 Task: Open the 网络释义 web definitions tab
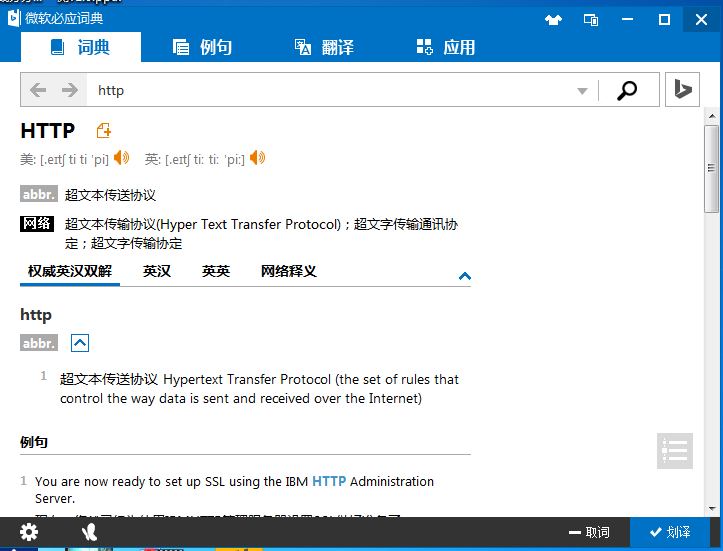click(289, 271)
